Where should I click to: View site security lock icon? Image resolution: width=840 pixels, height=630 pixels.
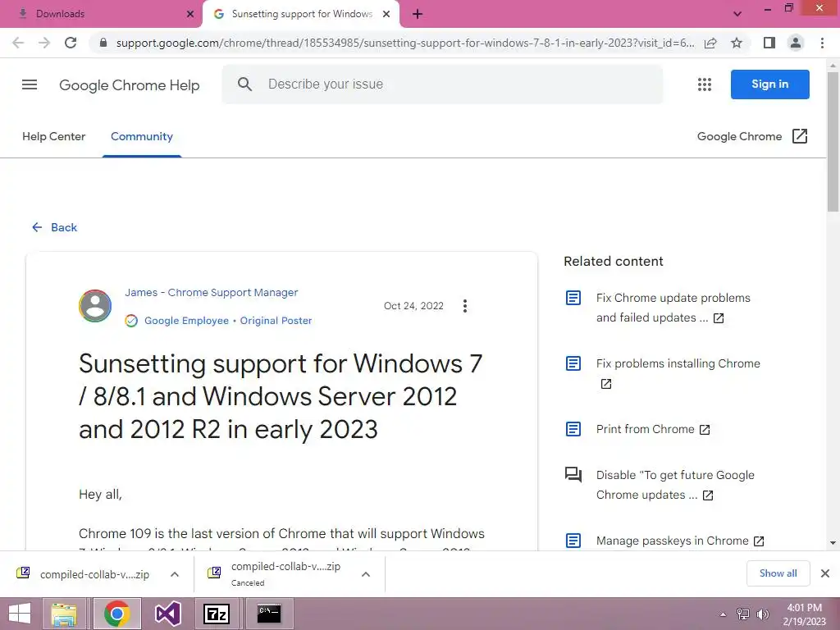click(x=103, y=43)
